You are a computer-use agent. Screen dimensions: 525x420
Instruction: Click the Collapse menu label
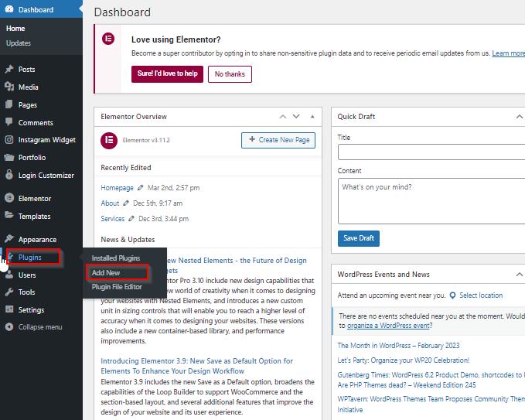(x=40, y=327)
